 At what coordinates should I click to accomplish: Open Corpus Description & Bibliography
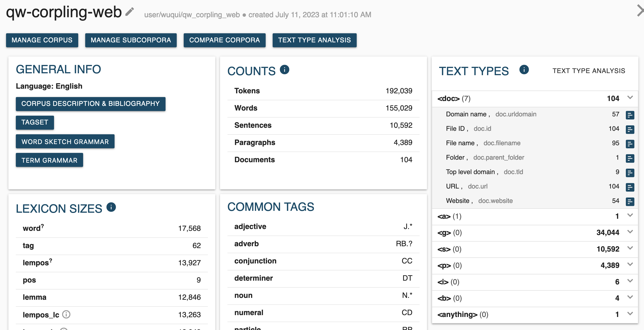coord(90,104)
